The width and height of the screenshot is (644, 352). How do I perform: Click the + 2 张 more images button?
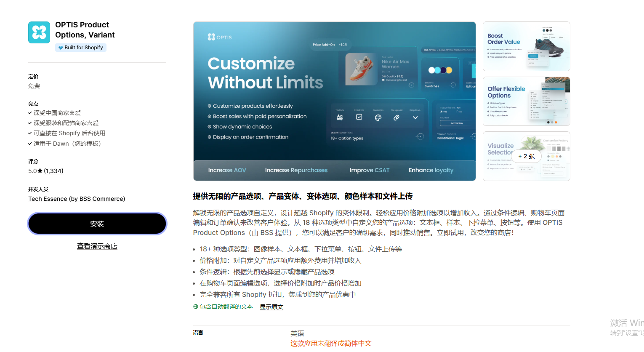pos(527,156)
